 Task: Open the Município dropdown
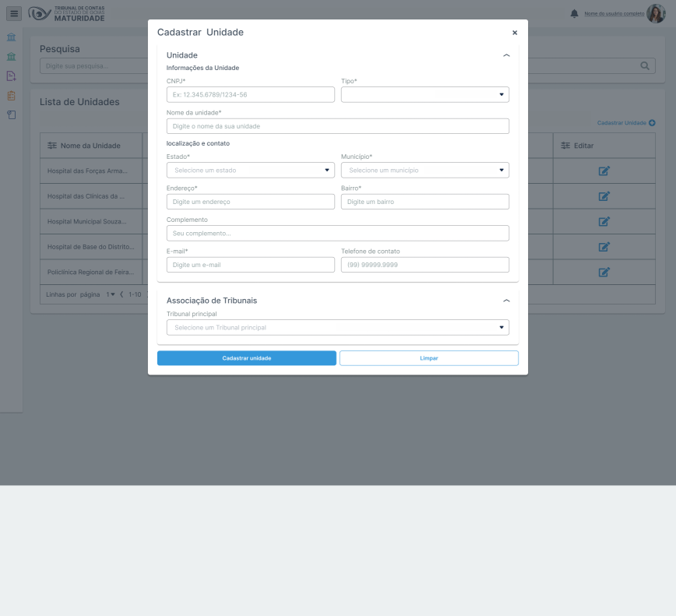tap(424, 170)
